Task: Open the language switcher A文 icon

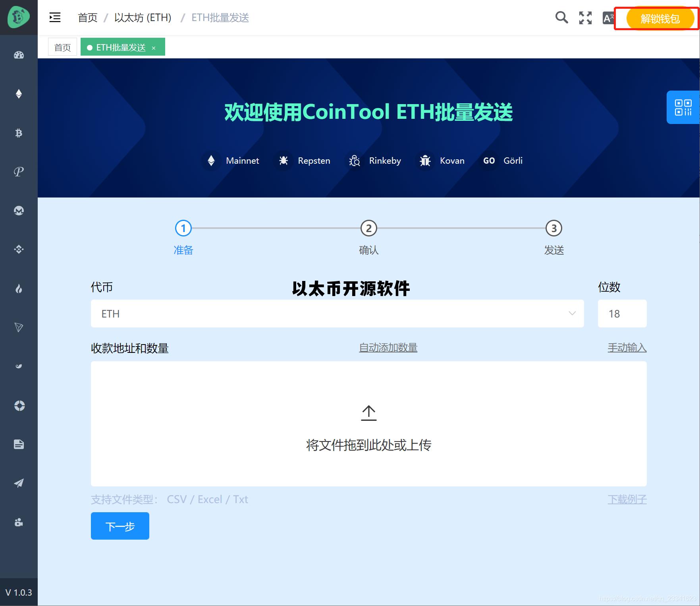Action: 609,17
